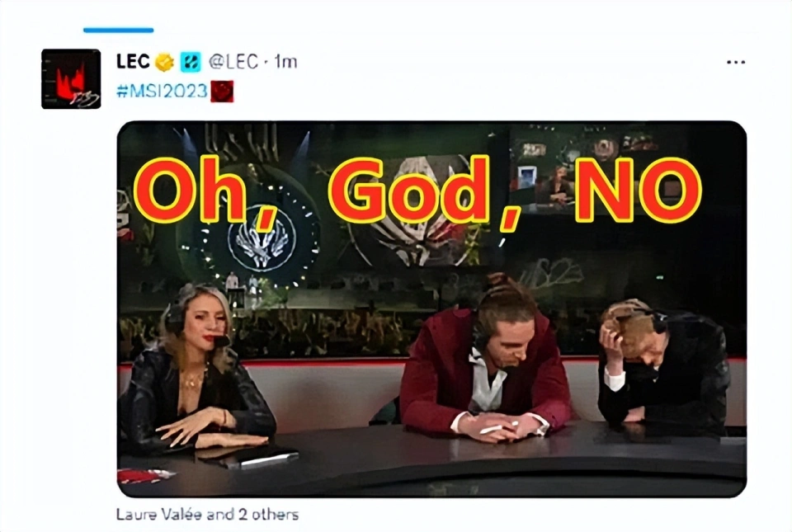Select the @LEC handle
Screen dimensions: 792x532
point(233,62)
